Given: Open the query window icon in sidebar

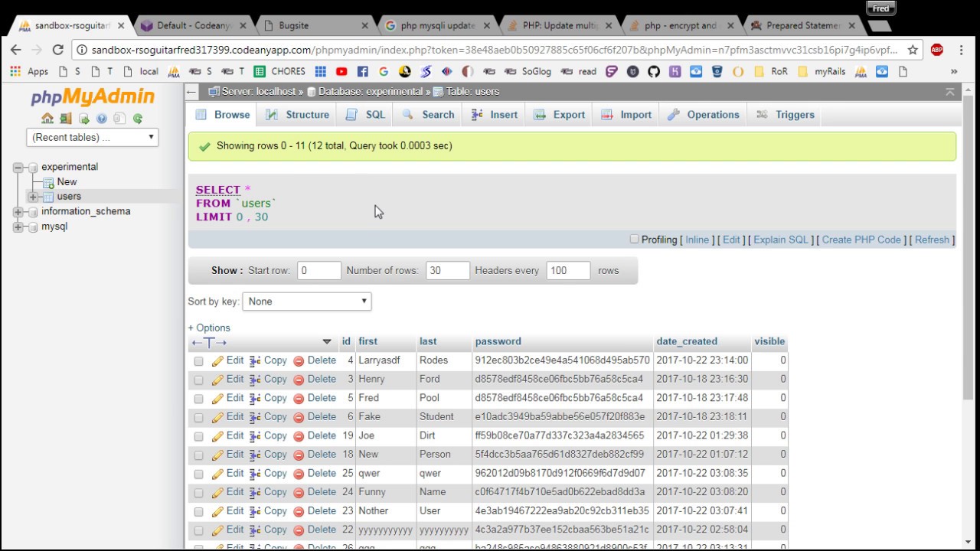Looking at the screenshot, I should (x=83, y=119).
